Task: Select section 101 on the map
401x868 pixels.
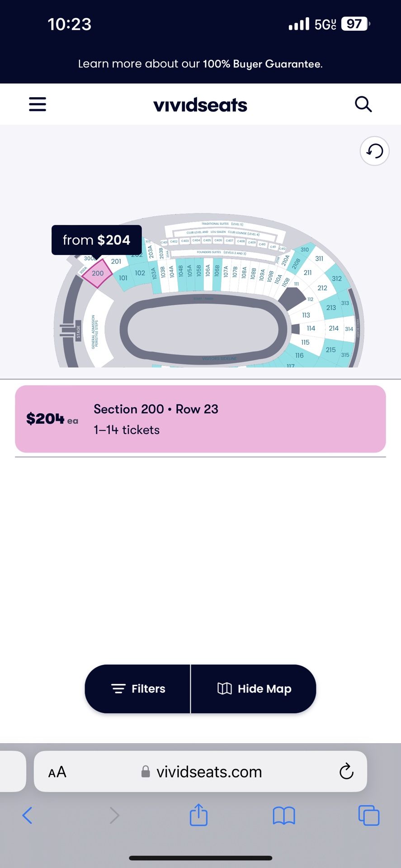Action: point(123,278)
